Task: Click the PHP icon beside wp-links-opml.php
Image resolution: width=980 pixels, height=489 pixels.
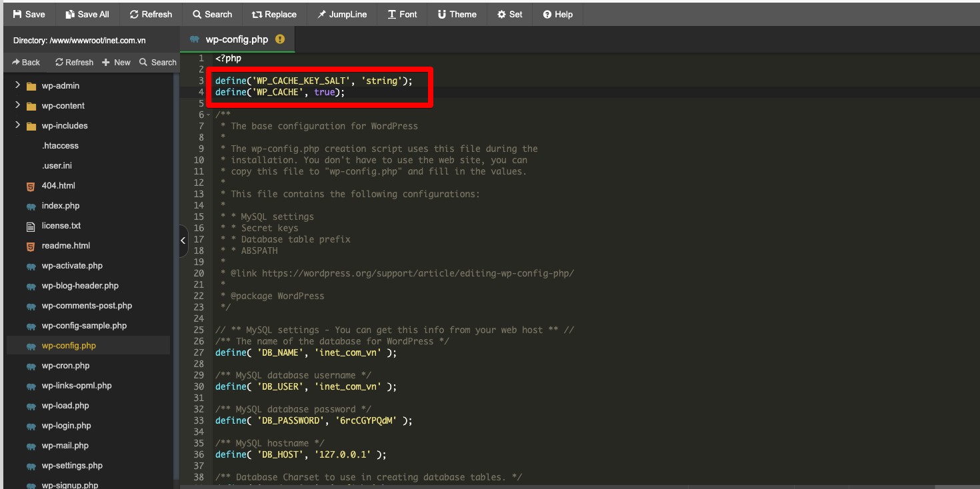Action: (x=31, y=386)
